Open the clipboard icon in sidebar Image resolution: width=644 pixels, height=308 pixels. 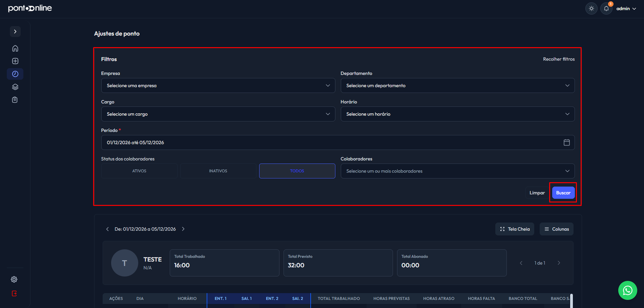[x=15, y=100]
